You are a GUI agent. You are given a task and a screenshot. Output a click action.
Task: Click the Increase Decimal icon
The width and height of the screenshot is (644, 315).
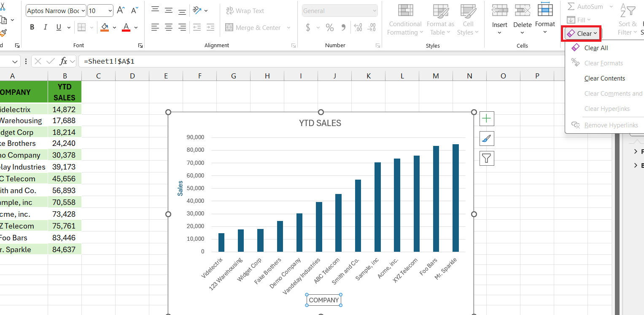[358, 27]
